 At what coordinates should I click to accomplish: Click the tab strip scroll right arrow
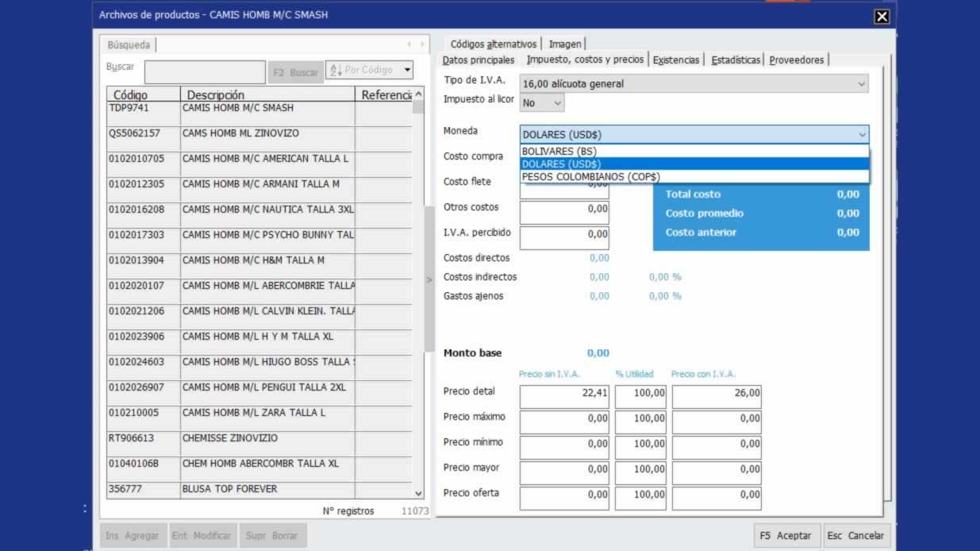[422, 44]
